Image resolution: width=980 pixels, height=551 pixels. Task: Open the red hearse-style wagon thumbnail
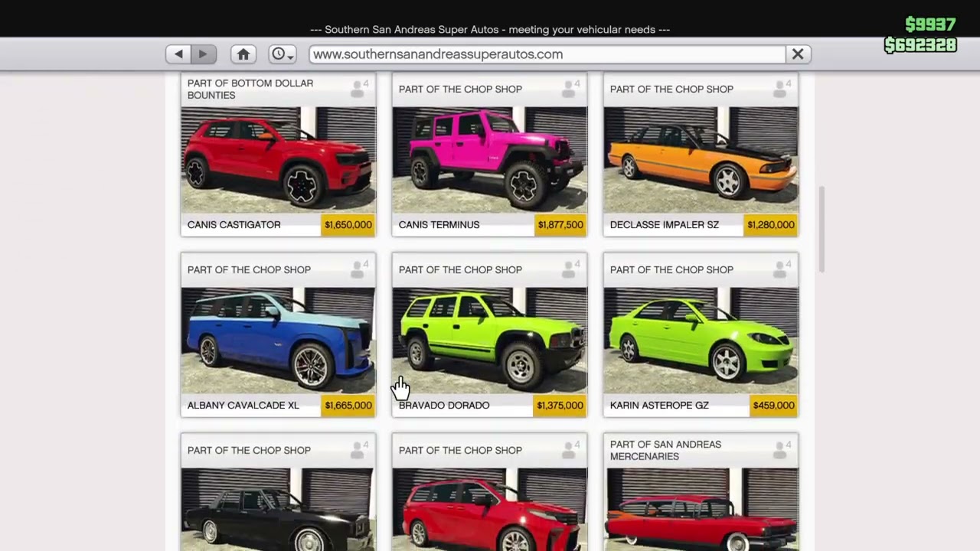pyautogui.click(x=701, y=510)
